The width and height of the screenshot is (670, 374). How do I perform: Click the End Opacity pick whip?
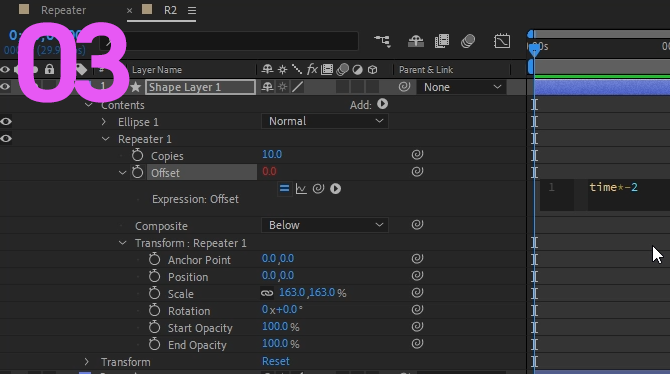coord(417,344)
